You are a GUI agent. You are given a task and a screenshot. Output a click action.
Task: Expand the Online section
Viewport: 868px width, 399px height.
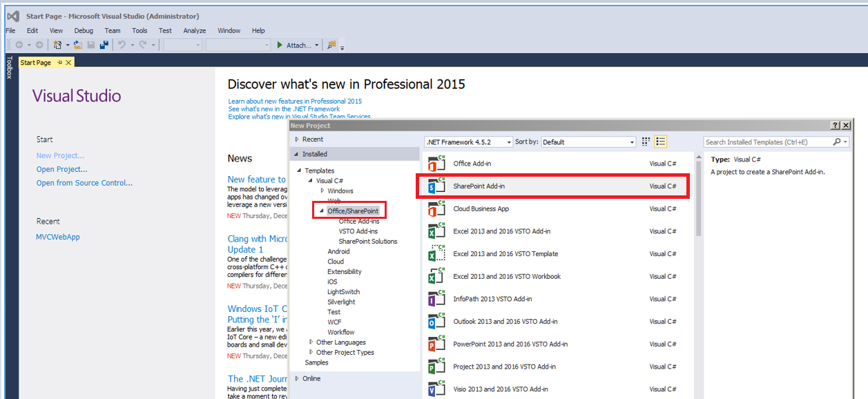click(x=297, y=378)
